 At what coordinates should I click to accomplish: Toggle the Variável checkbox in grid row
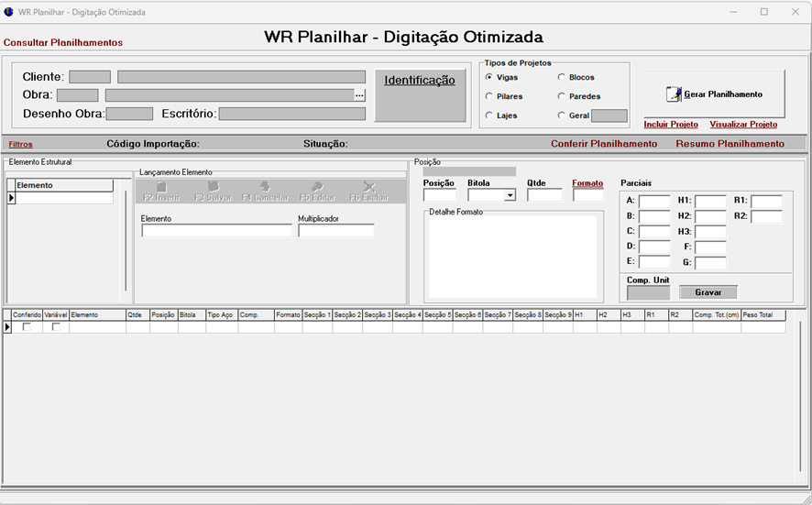[56, 327]
